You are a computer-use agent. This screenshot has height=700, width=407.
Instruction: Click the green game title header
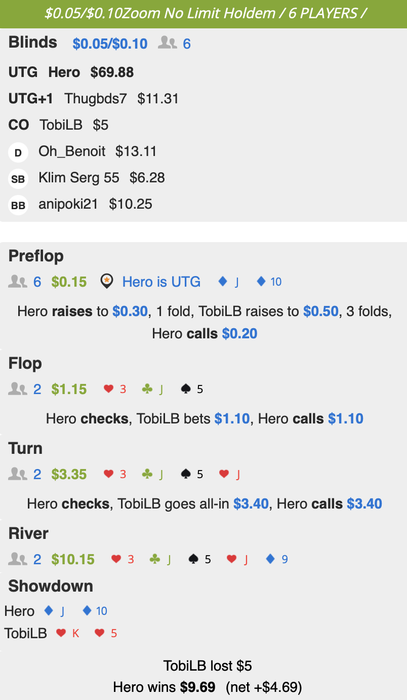pyautogui.click(x=204, y=13)
